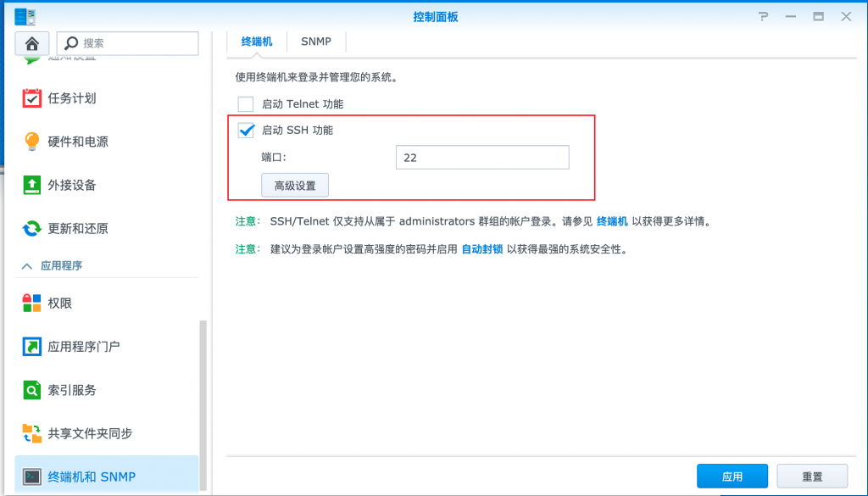The width and height of the screenshot is (868, 496).
Task: Switch to the SNMP tab
Action: point(316,41)
